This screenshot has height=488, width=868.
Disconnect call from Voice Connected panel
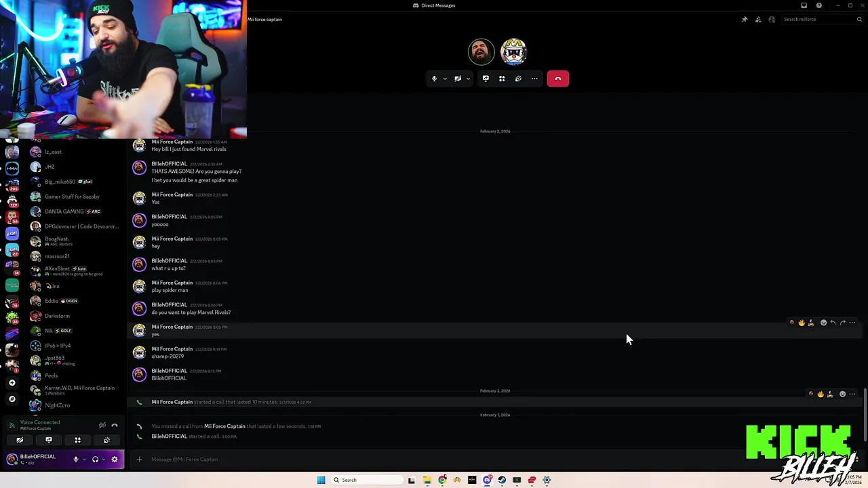pyautogui.click(x=115, y=426)
